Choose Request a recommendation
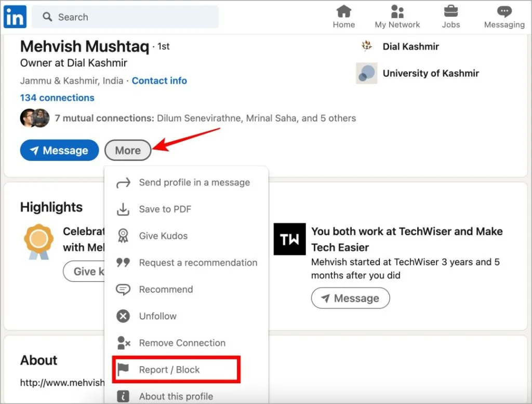 (198, 263)
